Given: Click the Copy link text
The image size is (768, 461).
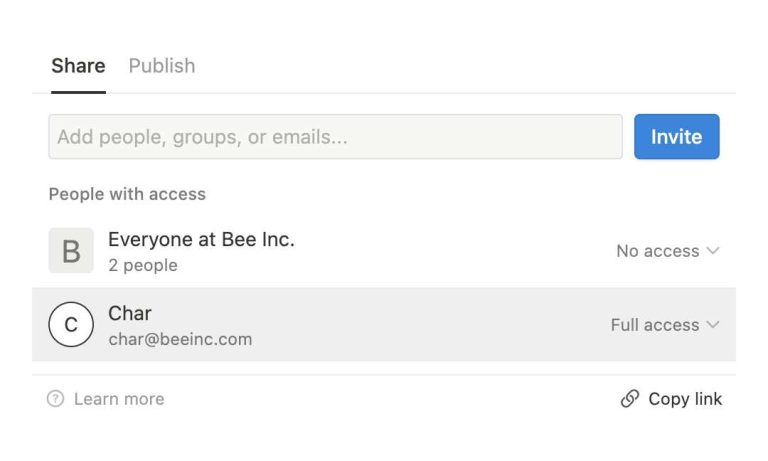Looking at the screenshot, I should [685, 399].
